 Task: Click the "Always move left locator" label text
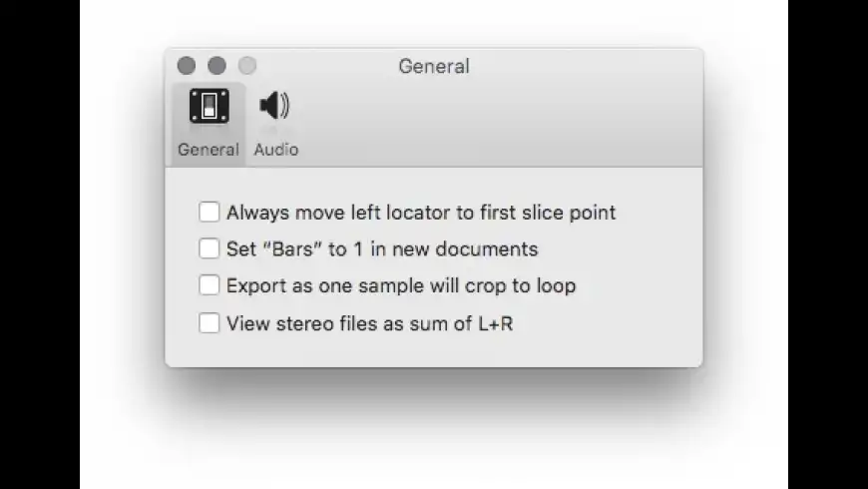421,213
